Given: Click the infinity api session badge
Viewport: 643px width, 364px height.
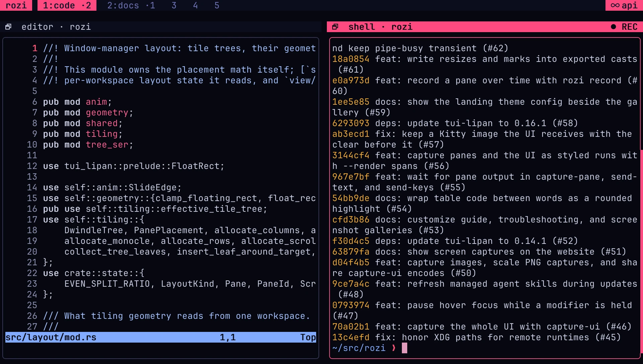Looking at the screenshot, I should tap(624, 5).
